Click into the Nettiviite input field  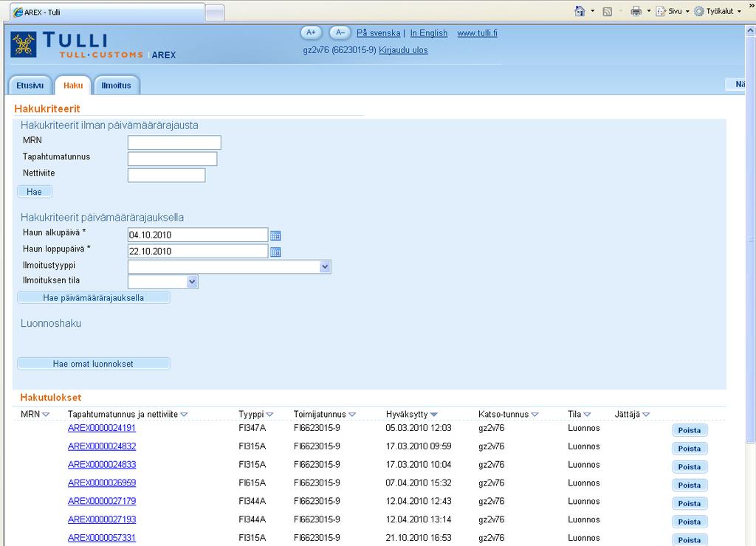[166, 176]
